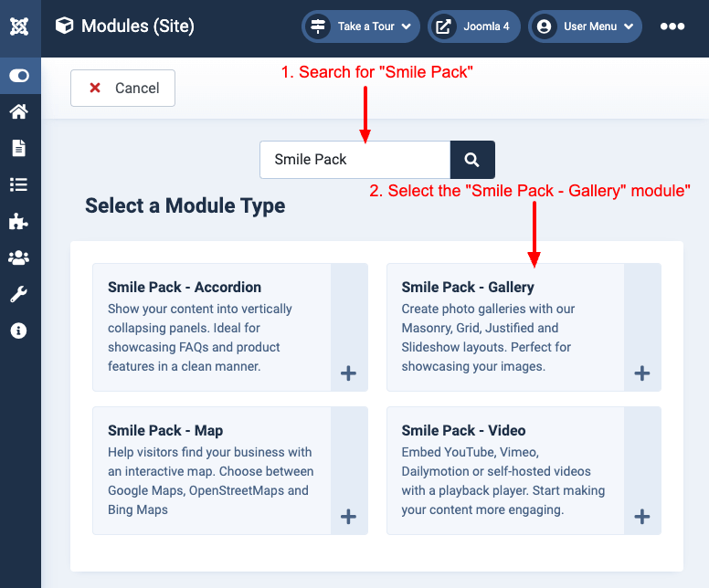Click the Modules (Site) page title
The image size is (709, 588).
[x=137, y=26]
